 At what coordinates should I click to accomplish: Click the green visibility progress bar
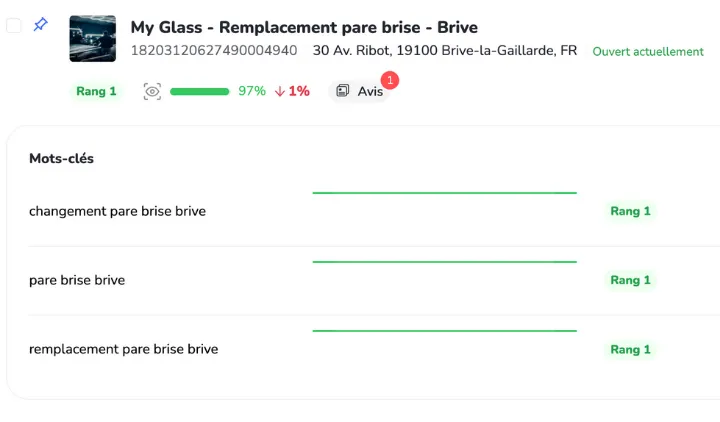point(200,91)
